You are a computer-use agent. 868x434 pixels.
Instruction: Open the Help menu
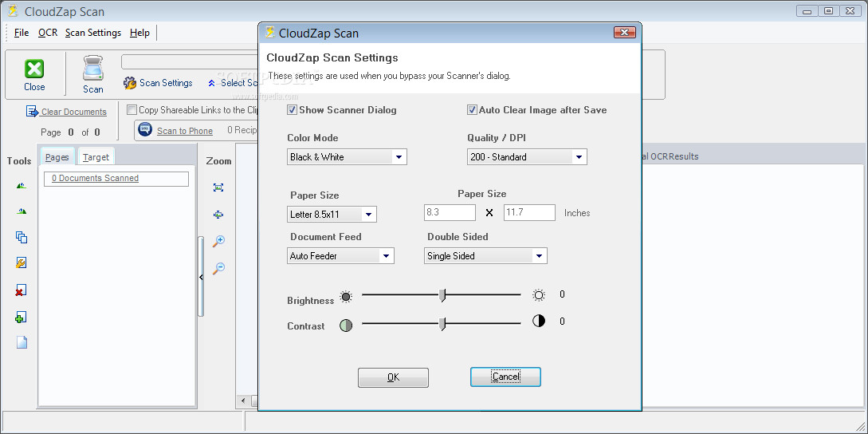tap(139, 33)
